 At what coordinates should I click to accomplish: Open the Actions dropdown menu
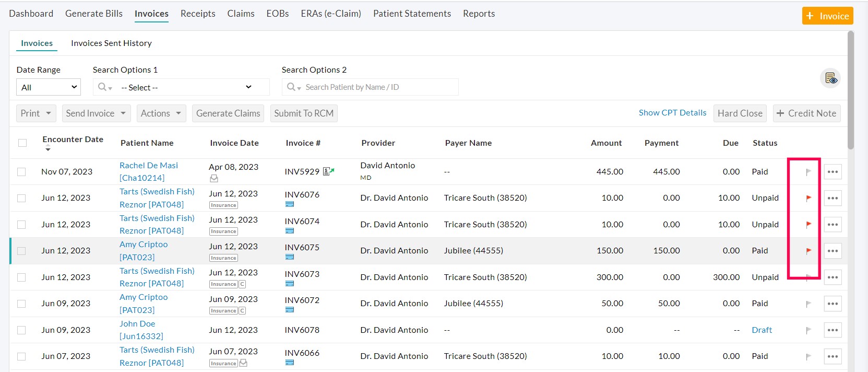[x=161, y=113]
